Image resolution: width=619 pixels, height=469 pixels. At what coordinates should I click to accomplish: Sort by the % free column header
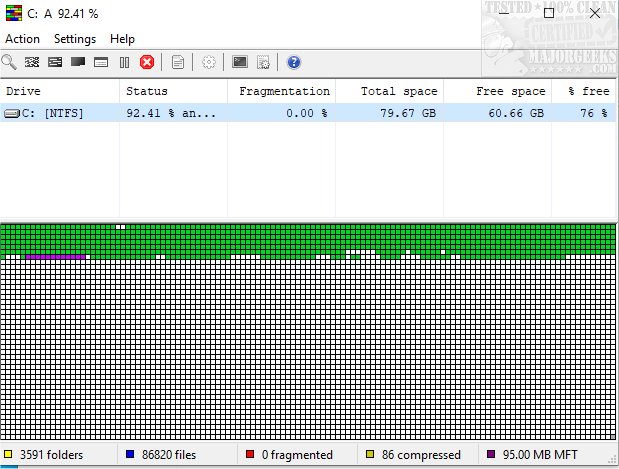(583, 91)
